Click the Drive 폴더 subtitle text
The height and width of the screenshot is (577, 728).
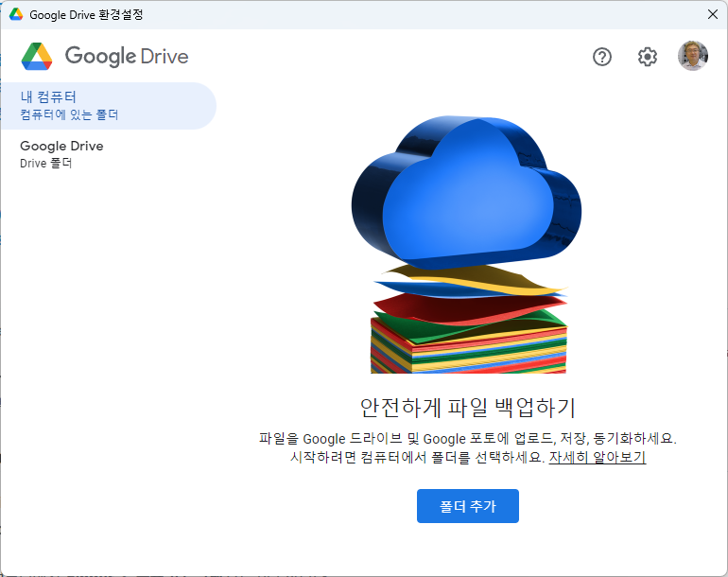point(46,164)
